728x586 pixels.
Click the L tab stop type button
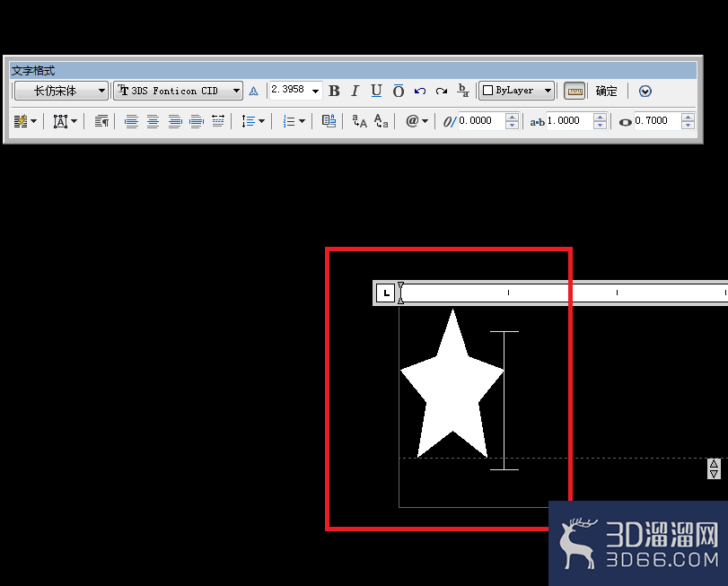(385, 293)
